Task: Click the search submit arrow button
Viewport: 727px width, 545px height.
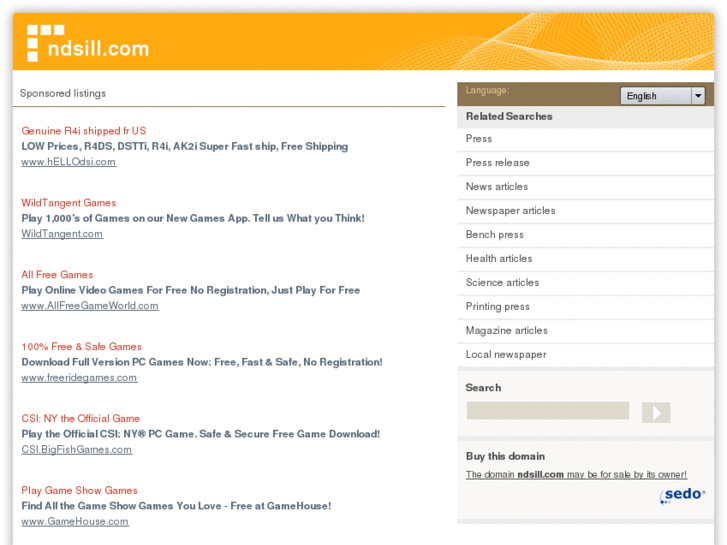Action: pos(656,412)
